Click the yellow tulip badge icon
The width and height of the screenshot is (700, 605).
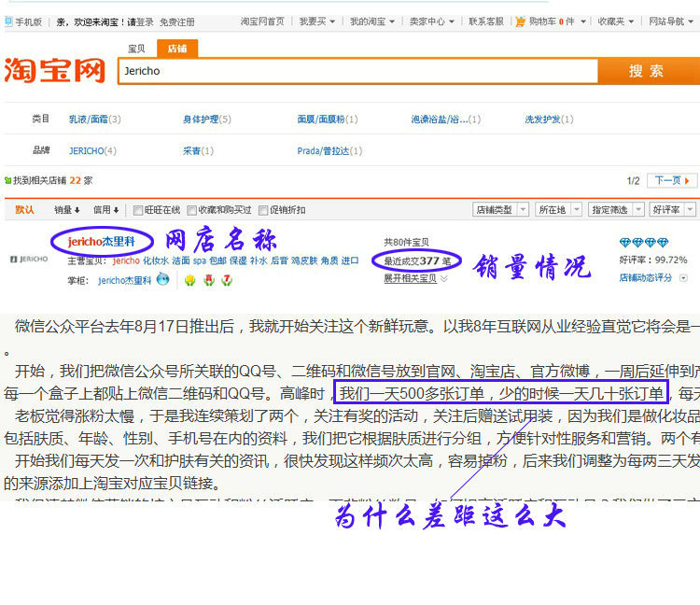(190, 280)
